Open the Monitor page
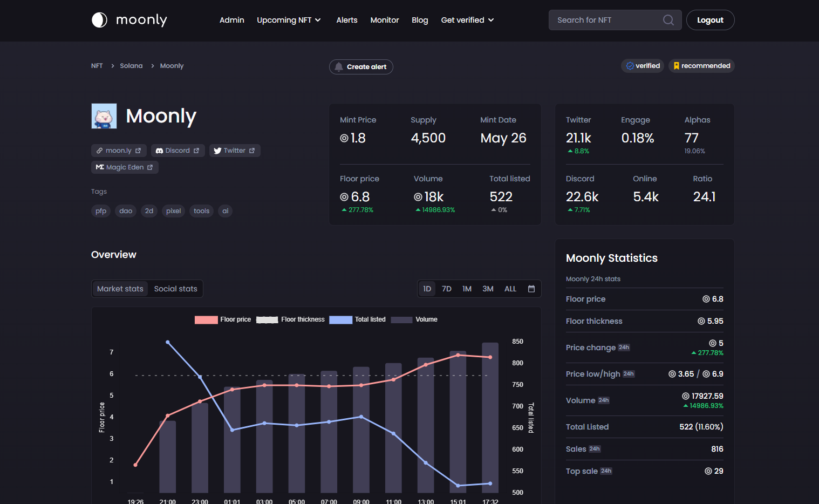 pyautogui.click(x=385, y=20)
